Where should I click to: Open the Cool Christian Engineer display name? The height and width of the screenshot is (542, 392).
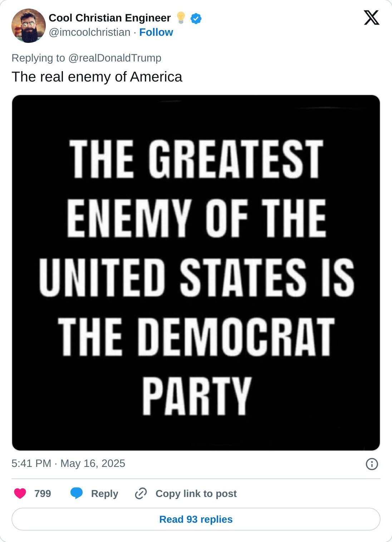tap(109, 18)
